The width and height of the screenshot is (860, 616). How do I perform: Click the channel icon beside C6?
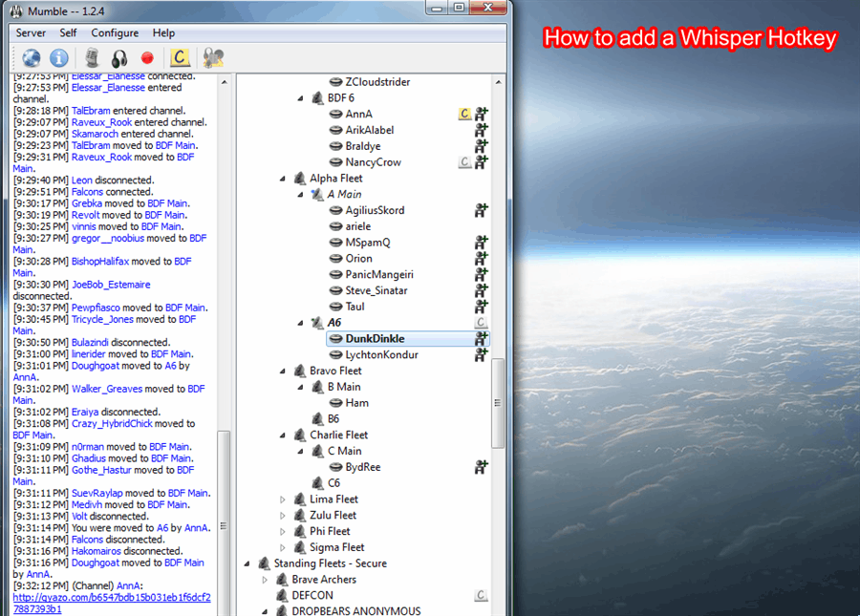(317, 483)
